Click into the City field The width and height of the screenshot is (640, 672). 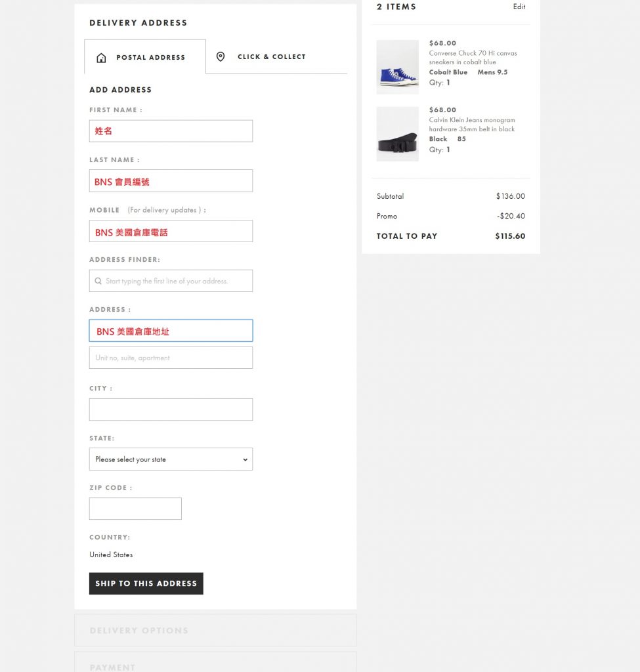(171, 409)
